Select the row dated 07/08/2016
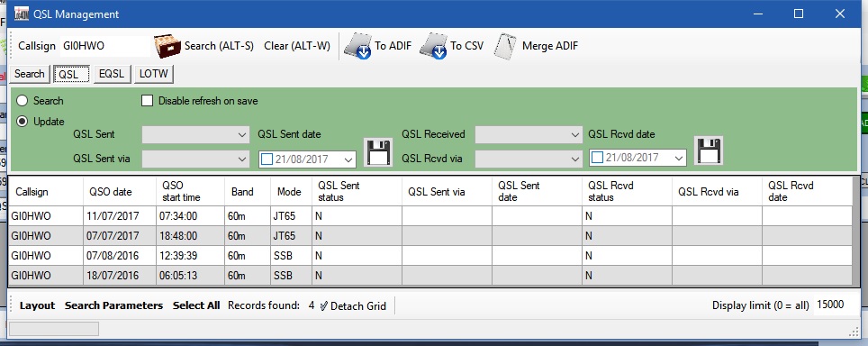The image size is (868, 346). 430,256
